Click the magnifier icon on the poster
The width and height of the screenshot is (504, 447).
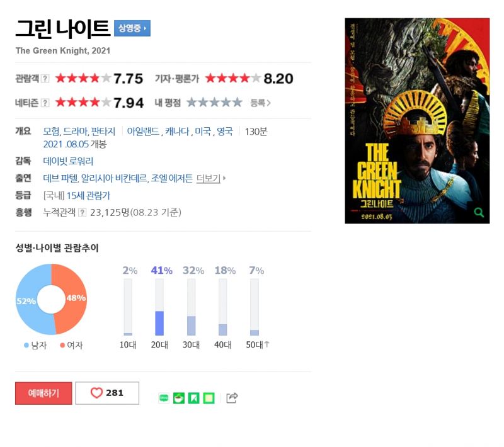tap(479, 212)
